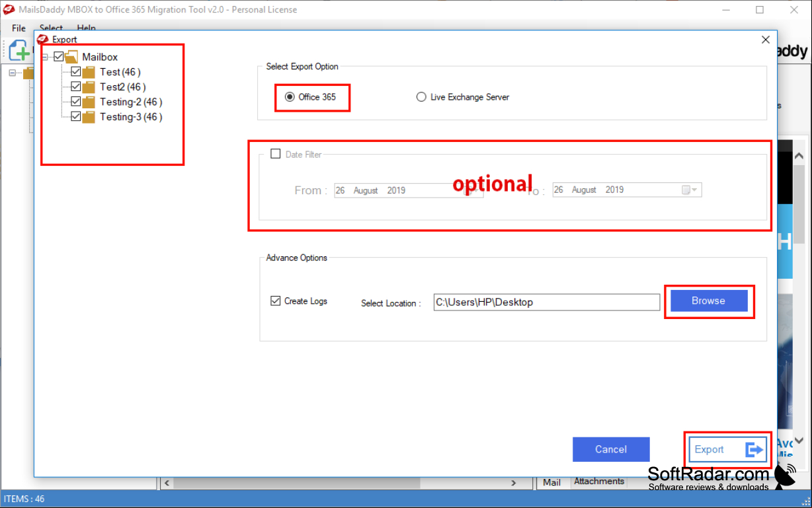Select the Testing-2 folder icon
The width and height of the screenshot is (812, 508).
89,102
